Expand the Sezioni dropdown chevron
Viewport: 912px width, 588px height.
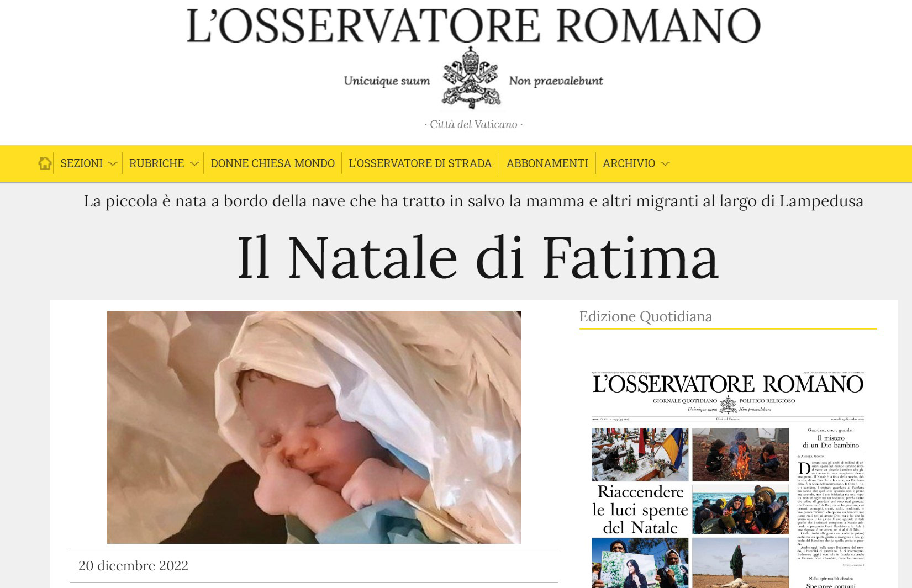pos(113,163)
